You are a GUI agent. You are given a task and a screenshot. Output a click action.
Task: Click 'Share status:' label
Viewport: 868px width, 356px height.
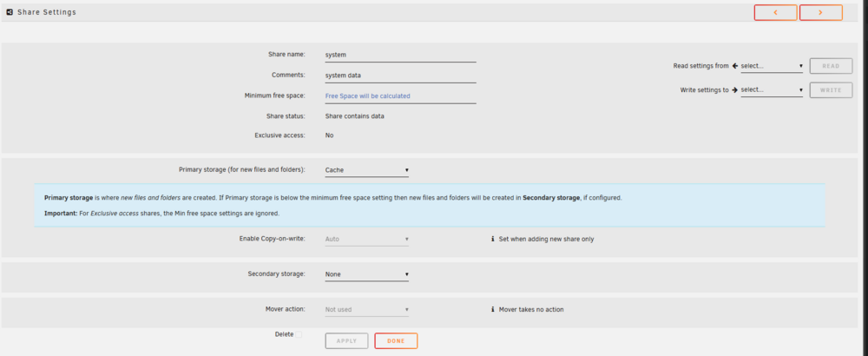pyautogui.click(x=286, y=116)
